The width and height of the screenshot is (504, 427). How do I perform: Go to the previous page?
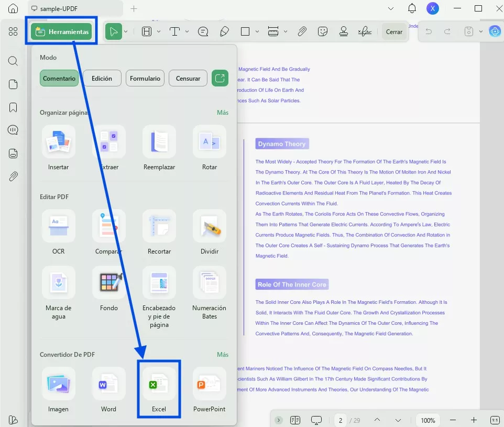pyautogui.click(x=377, y=420)
